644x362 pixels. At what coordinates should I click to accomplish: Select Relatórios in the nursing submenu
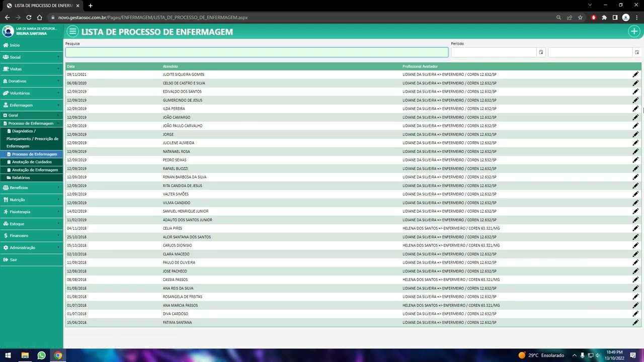tap(21, 177)
